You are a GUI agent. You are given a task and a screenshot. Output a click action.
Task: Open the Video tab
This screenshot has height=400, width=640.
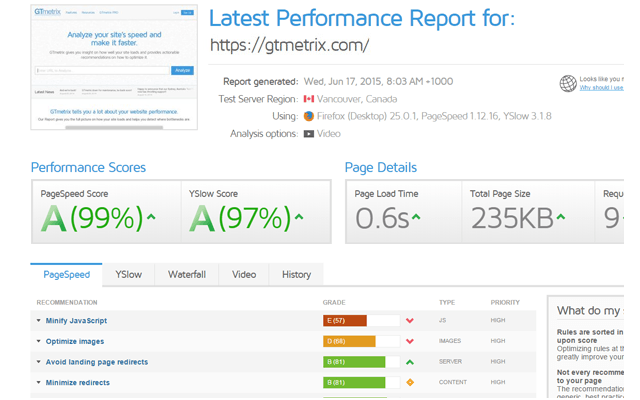[244, 275]
